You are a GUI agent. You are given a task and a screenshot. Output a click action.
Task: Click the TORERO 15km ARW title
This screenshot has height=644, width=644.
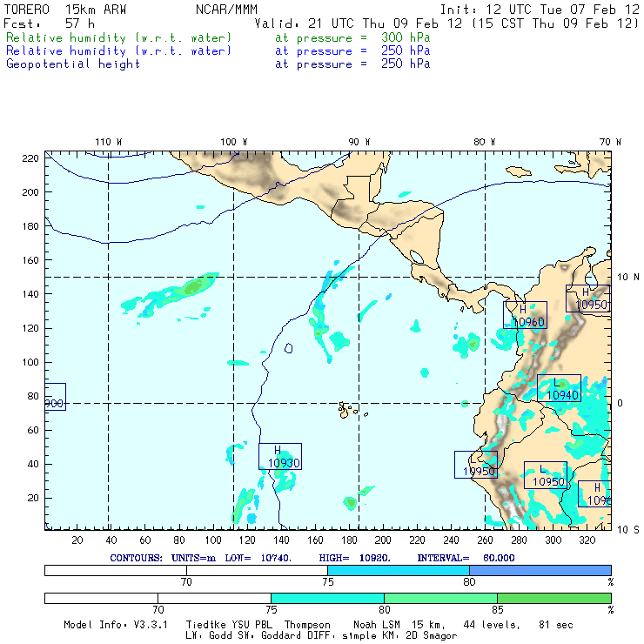click(x=56, y=10)
